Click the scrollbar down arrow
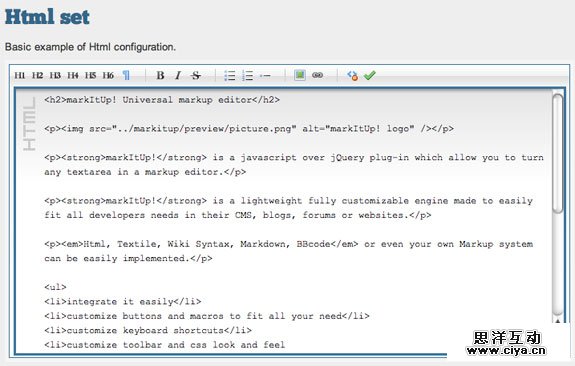 click(558, 321)
